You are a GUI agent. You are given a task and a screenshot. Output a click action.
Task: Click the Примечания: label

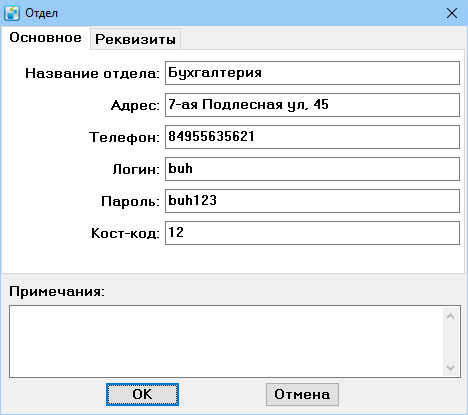point(57,292)
